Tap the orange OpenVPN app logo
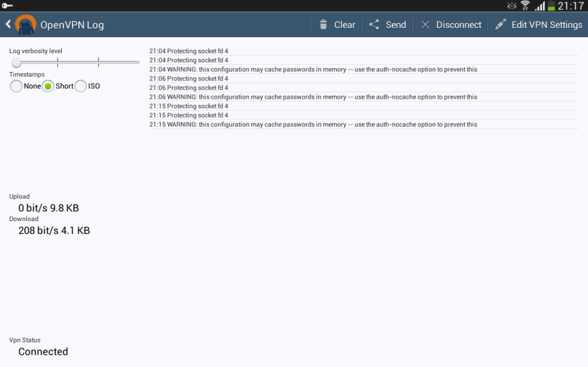Viewport: 588px width, 367px height. (26, 24)
